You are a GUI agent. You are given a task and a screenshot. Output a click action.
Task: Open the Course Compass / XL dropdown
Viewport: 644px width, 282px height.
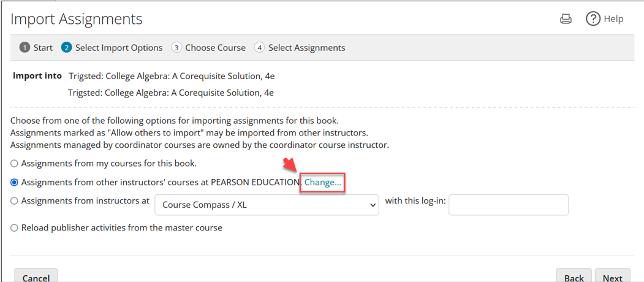click(267, 205)
